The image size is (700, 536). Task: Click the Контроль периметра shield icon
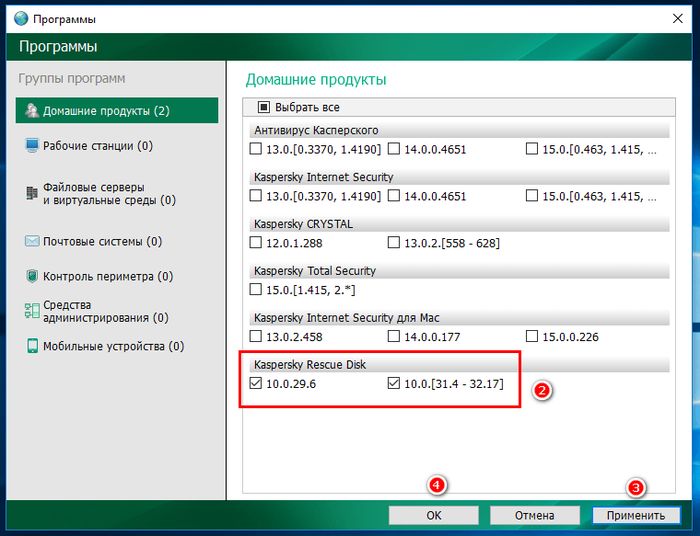point(32,276)
